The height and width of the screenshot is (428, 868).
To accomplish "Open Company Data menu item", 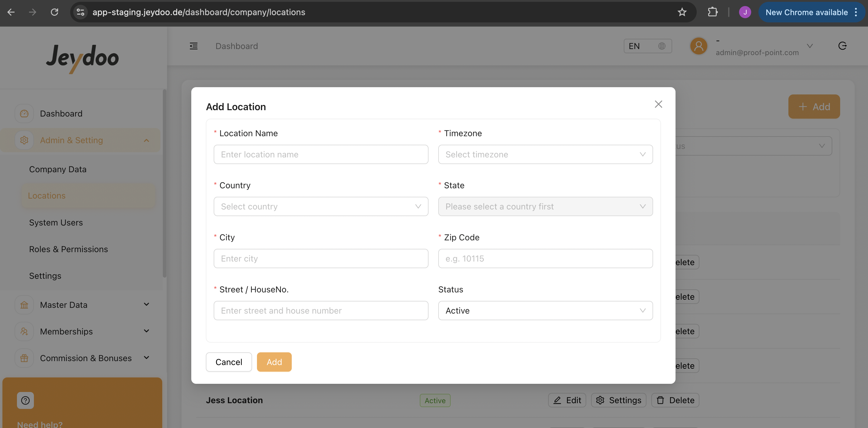I will 58,169.
